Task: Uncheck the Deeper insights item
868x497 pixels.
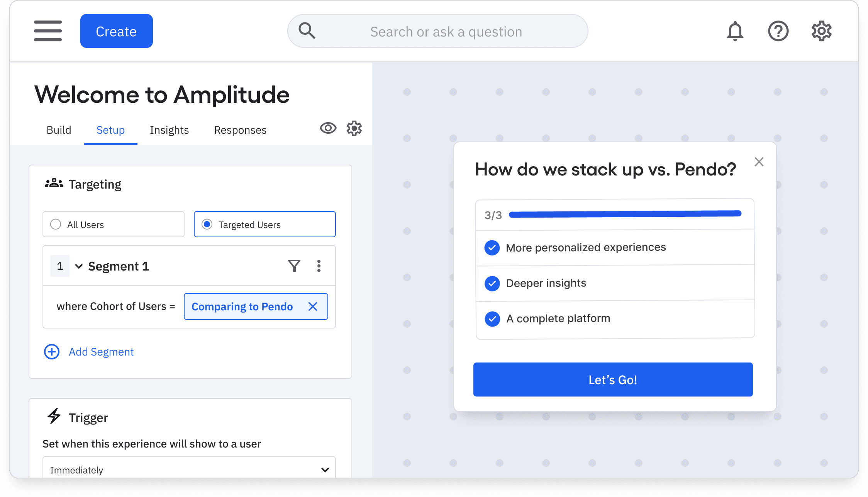Action: [492, 283]
